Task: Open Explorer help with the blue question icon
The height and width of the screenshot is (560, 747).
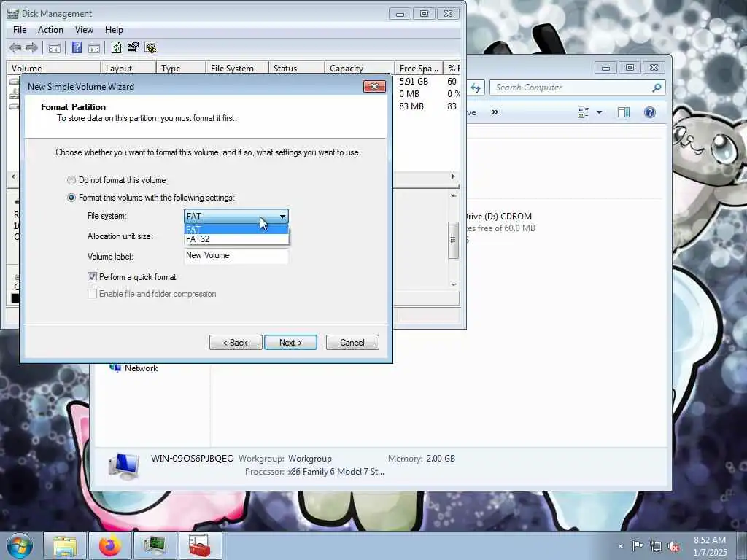Action: pos(650,112)
